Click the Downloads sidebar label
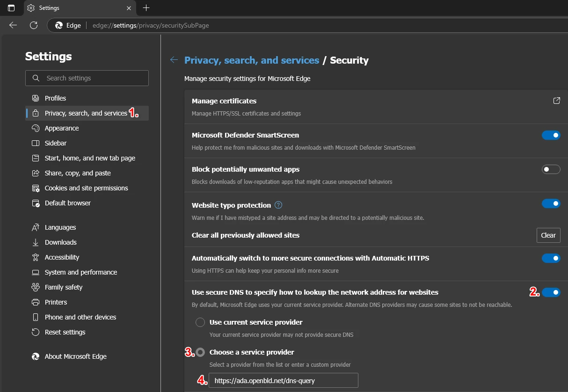568x392 pixels. click(x=61, y=242)
